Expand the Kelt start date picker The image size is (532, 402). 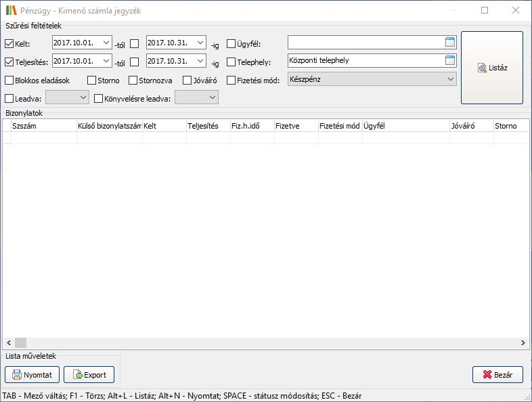[106, 43]
